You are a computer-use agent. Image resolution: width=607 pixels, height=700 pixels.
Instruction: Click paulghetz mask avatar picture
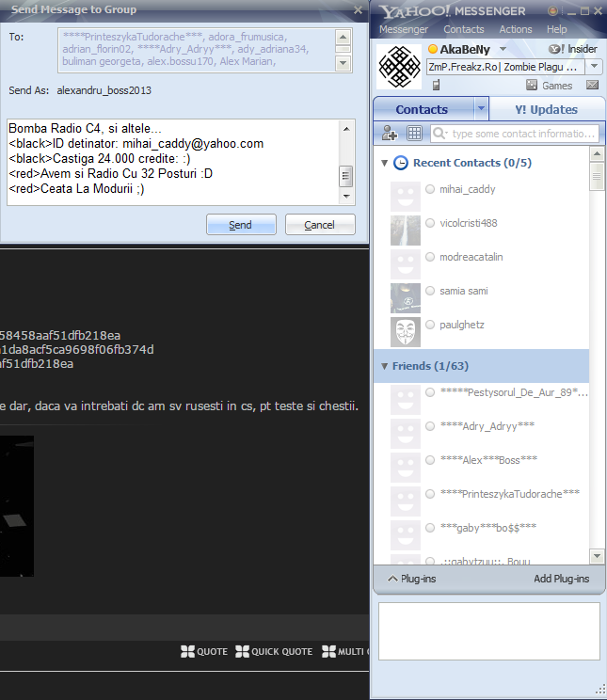pos(406,332)
